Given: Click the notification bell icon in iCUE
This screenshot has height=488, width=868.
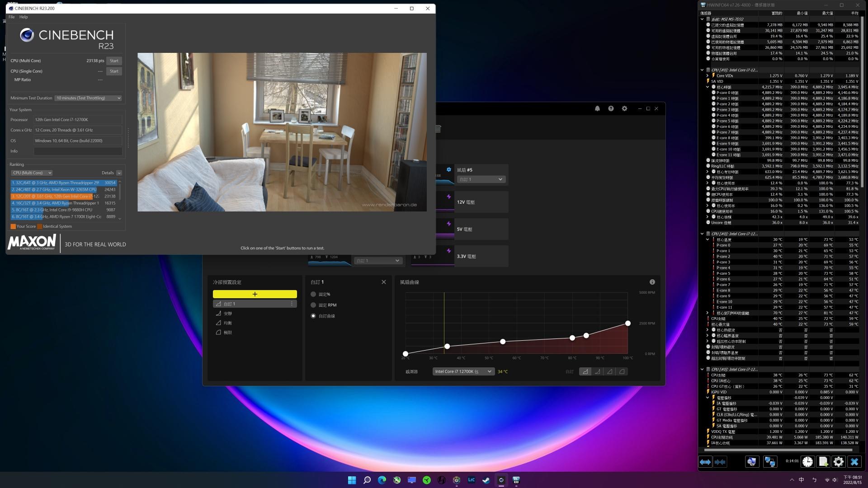Looking at the screenshot, I should 597,108.
